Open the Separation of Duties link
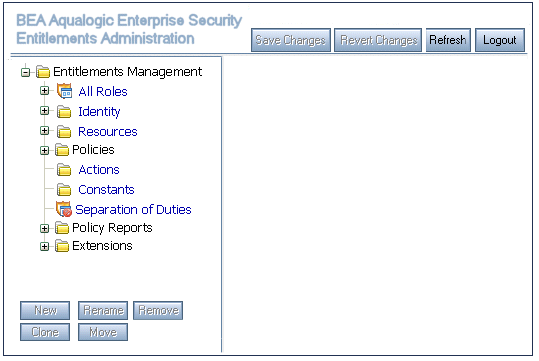This screenshot has width=539, height=361. pos(133,210)
